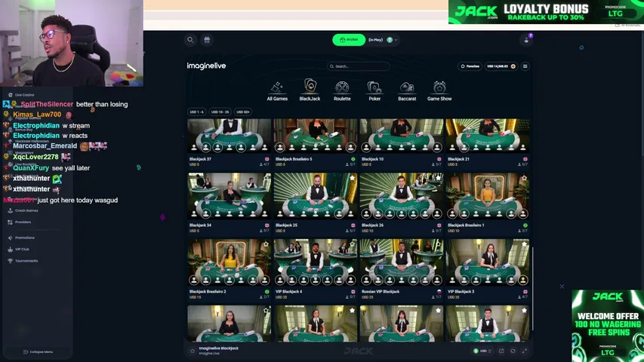This screenshot has width=644, height=362.
Task: Click the Brazil flag on Blackjack Brasileiro 5
Action: pos(353,159)
